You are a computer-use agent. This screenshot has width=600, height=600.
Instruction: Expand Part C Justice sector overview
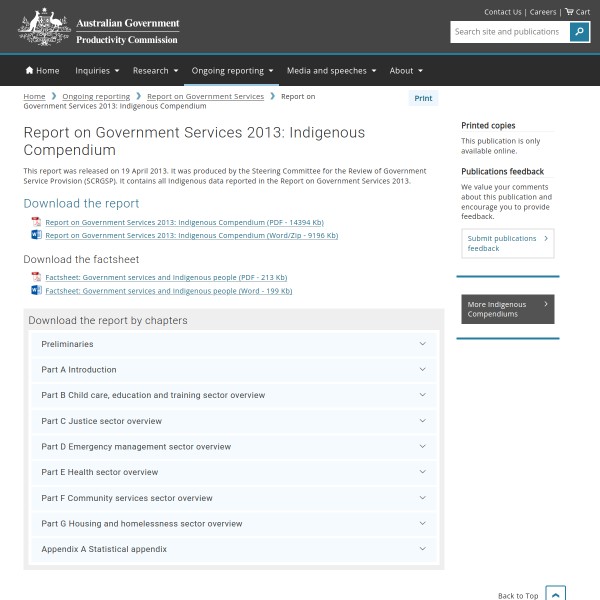(235, 421)
